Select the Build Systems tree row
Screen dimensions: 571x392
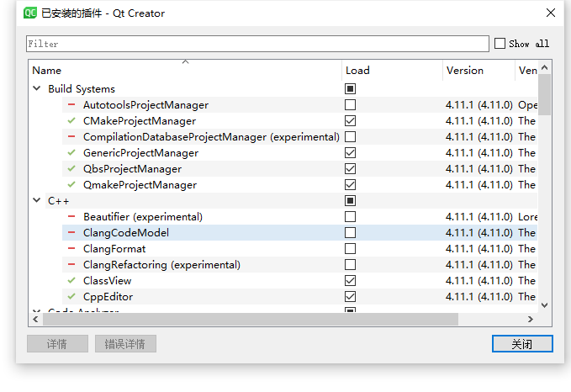(283, 89)
